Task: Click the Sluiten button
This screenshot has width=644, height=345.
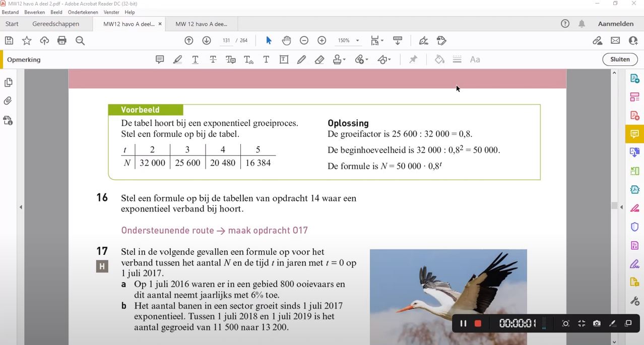Action: [x=620, y=59]
